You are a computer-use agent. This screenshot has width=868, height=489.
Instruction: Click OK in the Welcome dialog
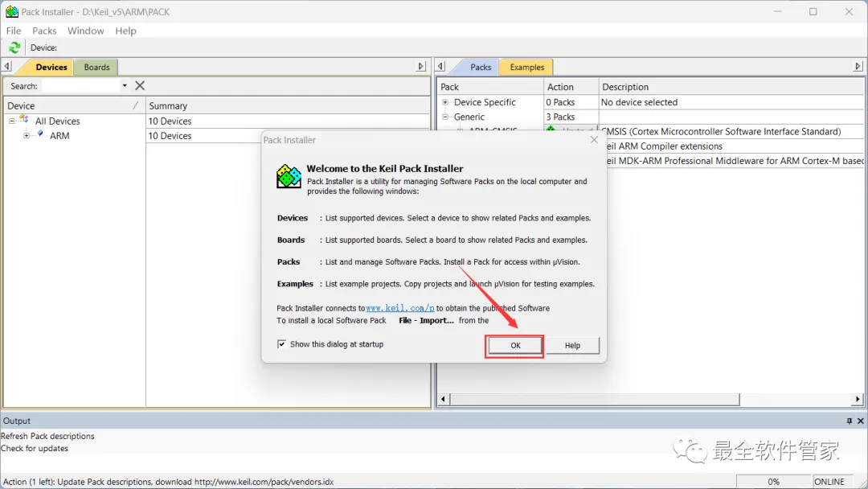515,346
